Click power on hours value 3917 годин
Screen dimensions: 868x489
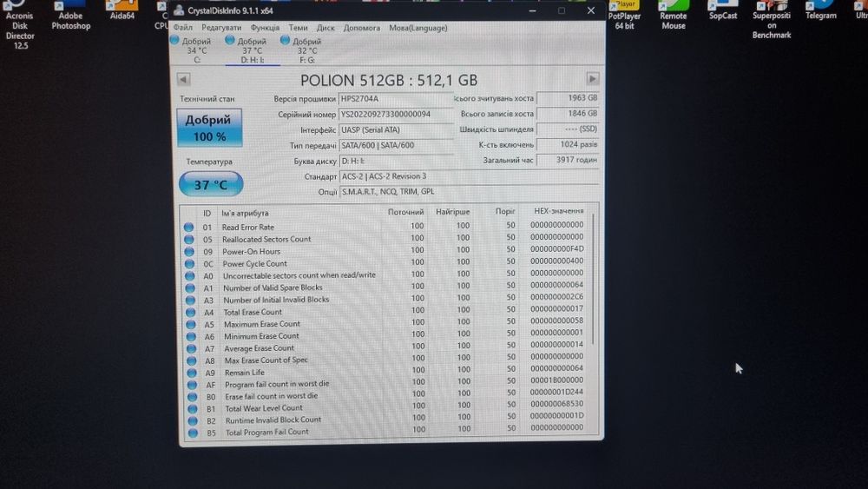(x=568, y=160)
